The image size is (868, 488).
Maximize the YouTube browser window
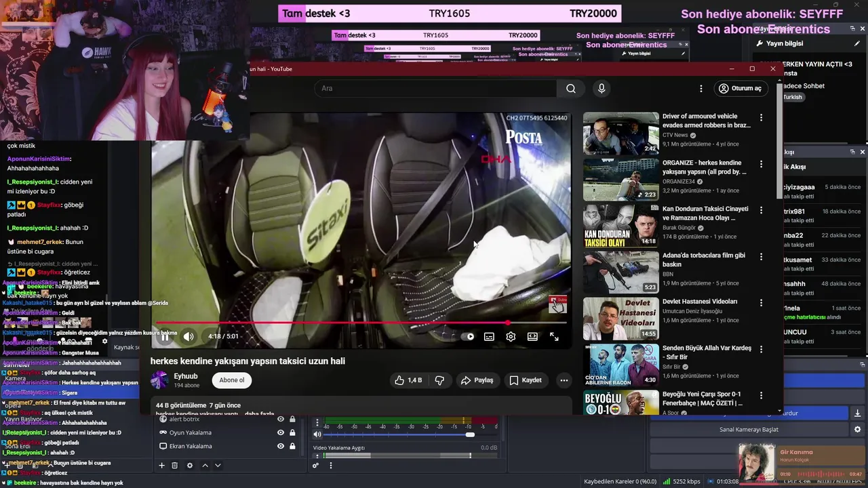[x=752, y=68]
